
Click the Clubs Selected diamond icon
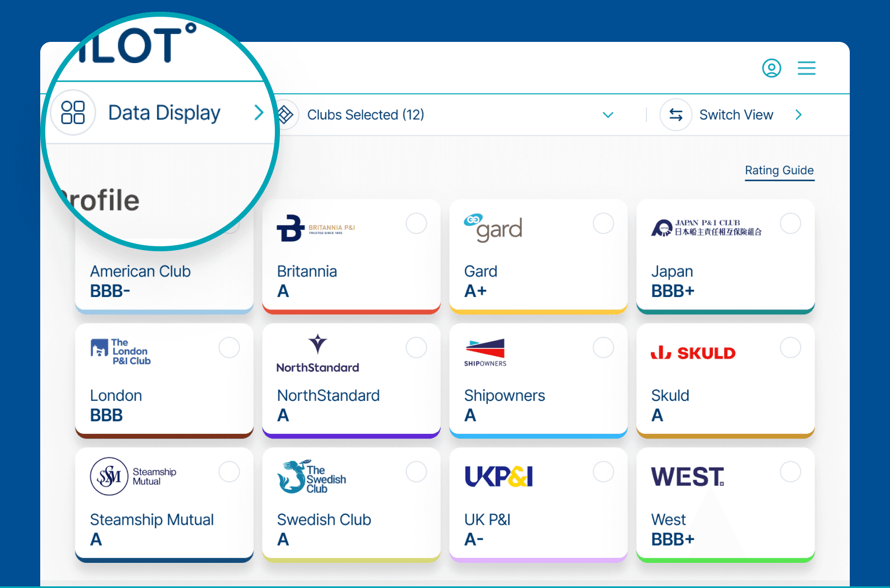[x=285, y=115]
